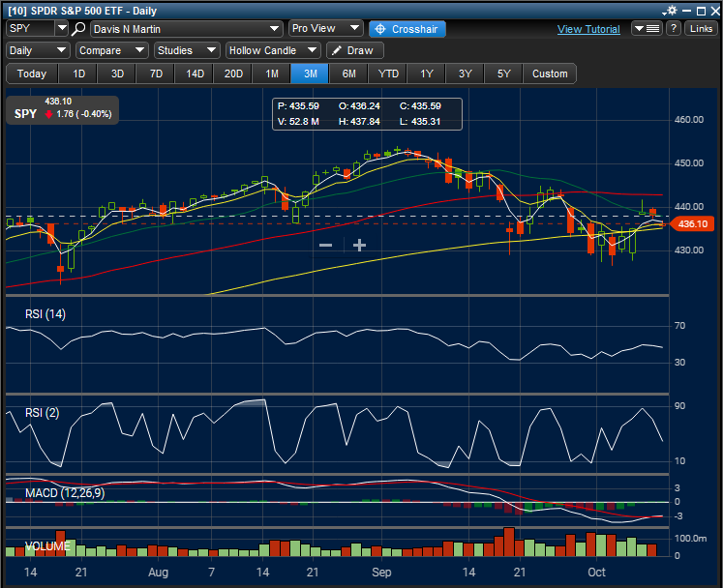Screen dimensions: 723x588
Task: Select the 5Y range tab
Action: click(x=503, y=73)
